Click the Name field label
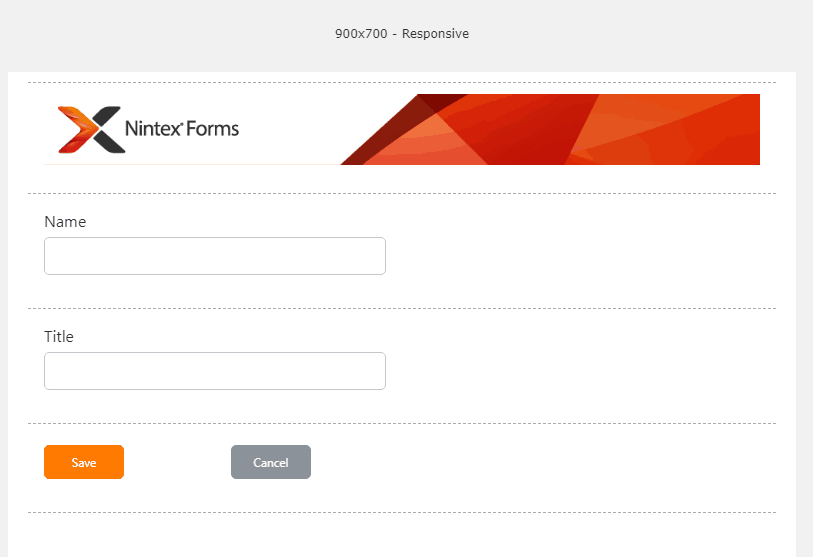The image size is (813, 557). tap(65, 222)
